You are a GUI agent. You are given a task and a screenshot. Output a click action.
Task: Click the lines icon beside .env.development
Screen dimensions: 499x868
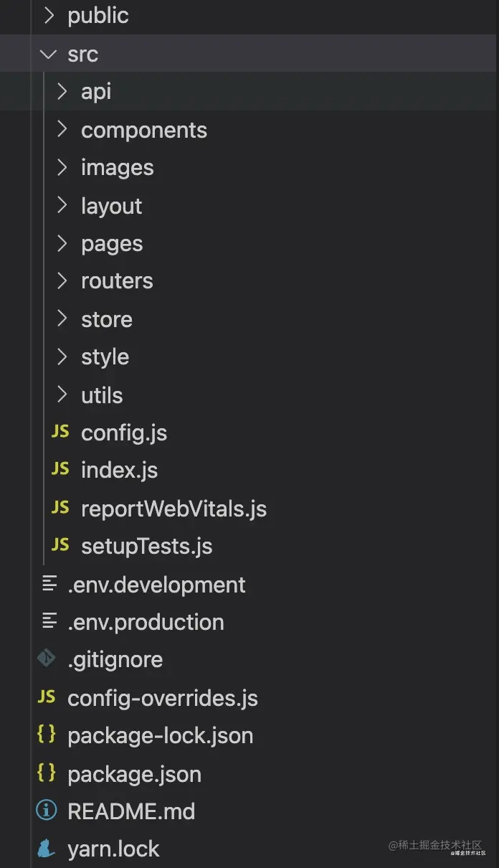(49, 584)
